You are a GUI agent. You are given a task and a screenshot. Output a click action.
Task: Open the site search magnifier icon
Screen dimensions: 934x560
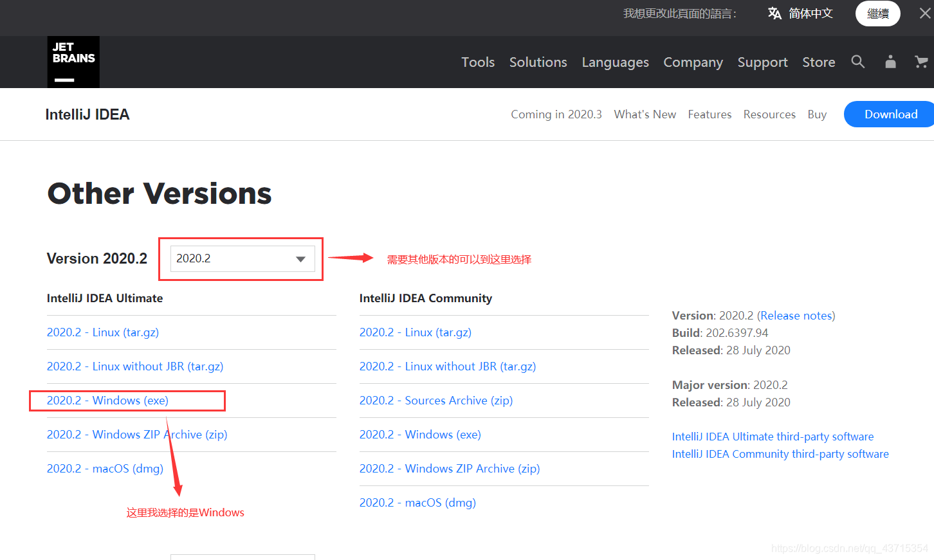click(x=857, y=62)
